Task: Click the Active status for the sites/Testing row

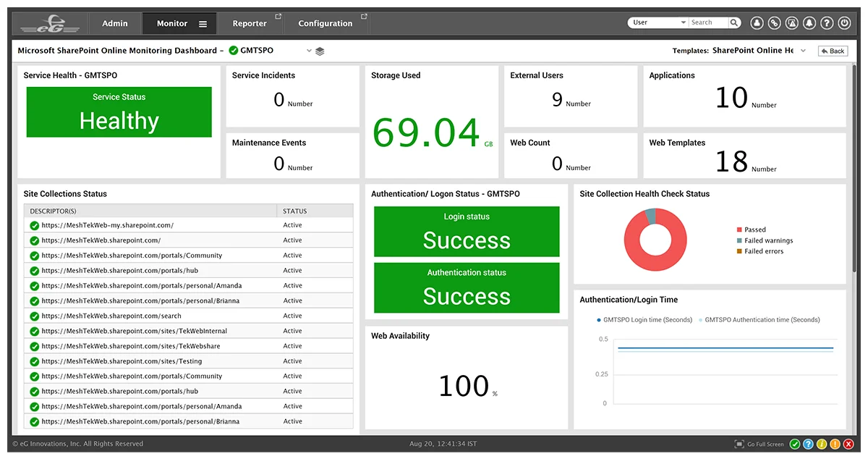Action: [292, 361]
